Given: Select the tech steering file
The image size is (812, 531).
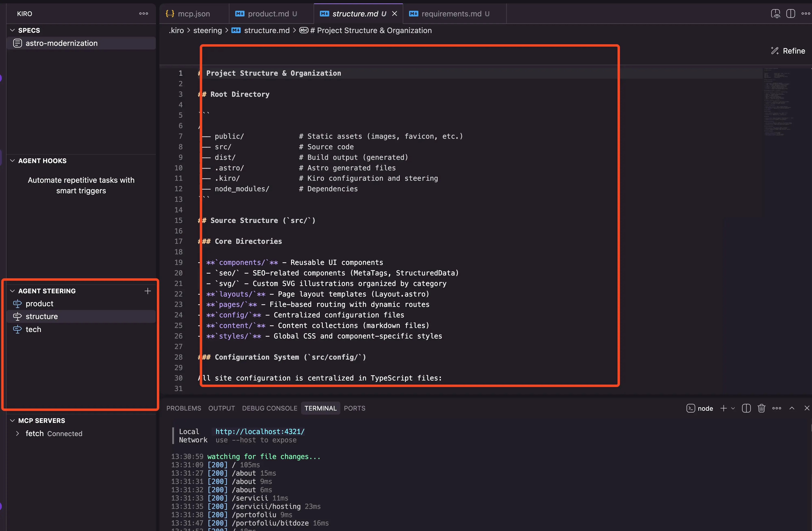Looking at the screenshot, I should [x=33, y=330].
